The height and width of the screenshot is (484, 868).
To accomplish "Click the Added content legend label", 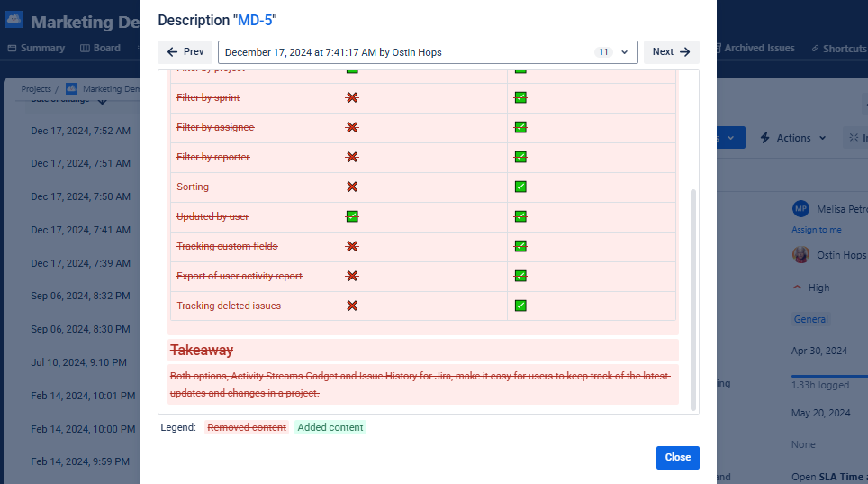I will coord(330,427).
